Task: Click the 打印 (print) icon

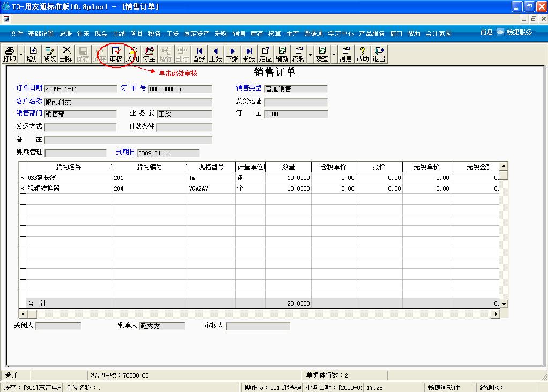Action: coord(9,54)
